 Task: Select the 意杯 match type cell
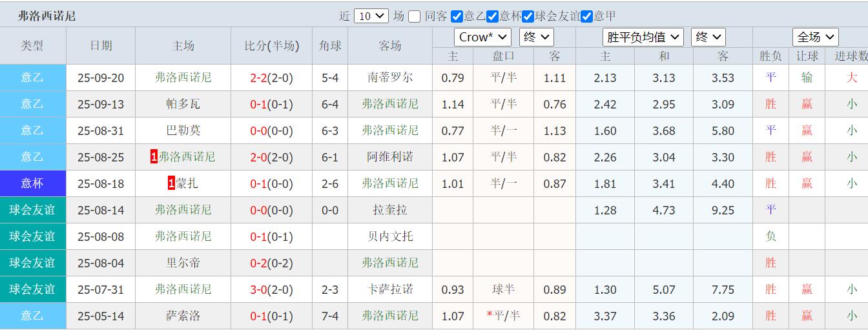[32, 183]
